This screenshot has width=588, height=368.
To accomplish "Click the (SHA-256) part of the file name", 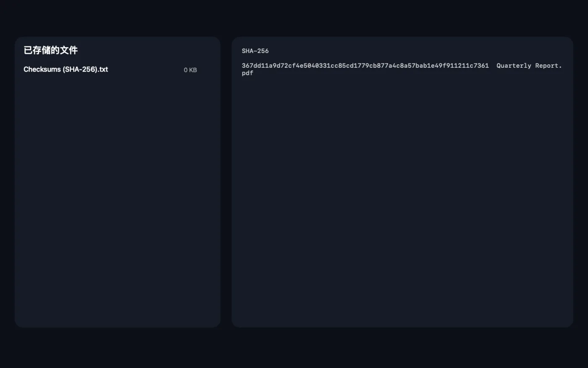I will pos(80,69).
